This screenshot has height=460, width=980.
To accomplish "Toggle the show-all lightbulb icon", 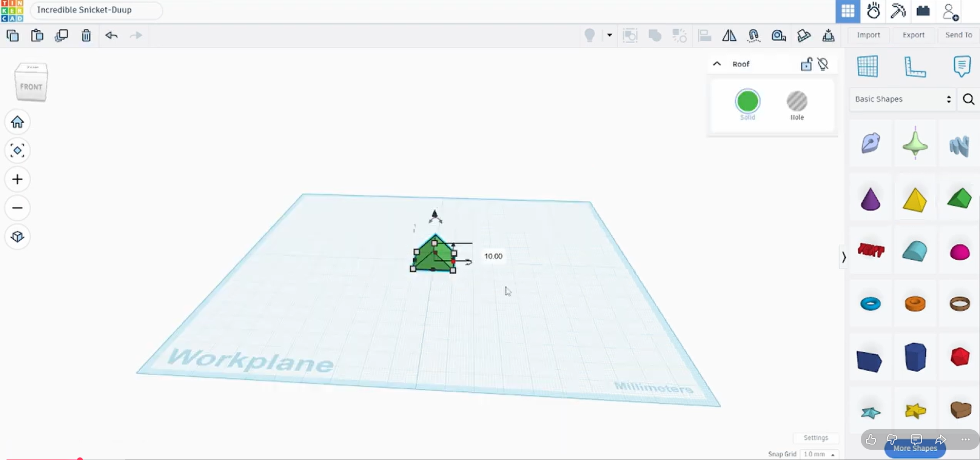I will click(590, 35).
